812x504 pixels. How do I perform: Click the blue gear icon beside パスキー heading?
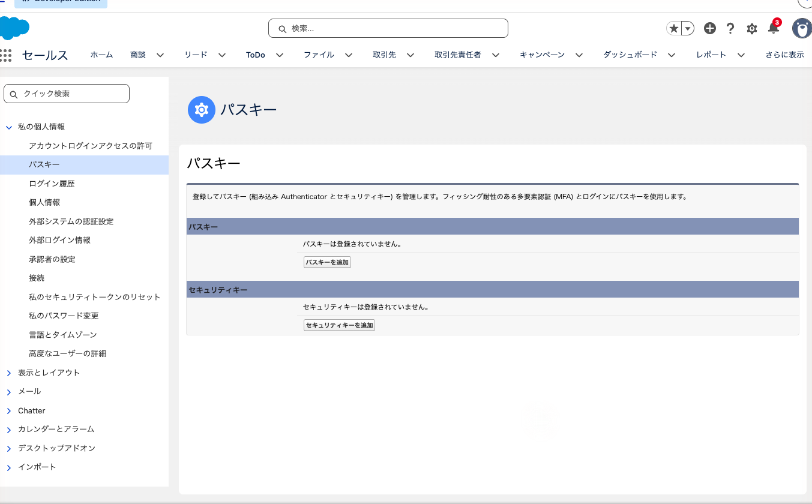(x=202, y=110)
